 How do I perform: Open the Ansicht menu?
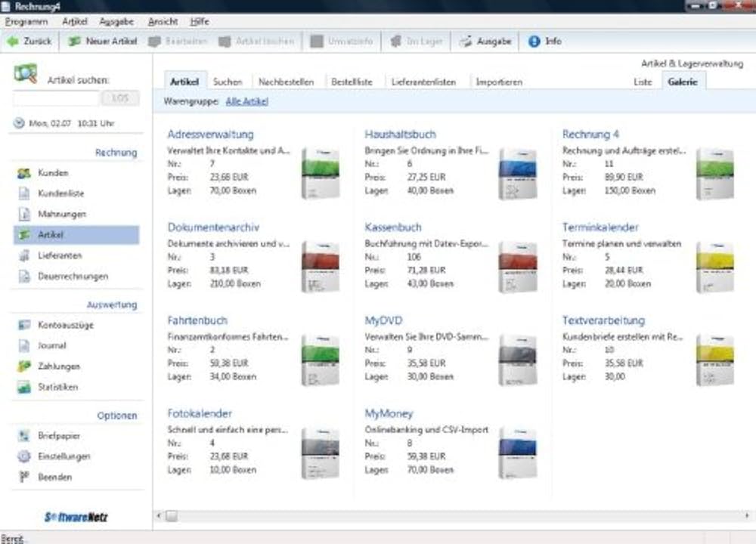(163, 22)
